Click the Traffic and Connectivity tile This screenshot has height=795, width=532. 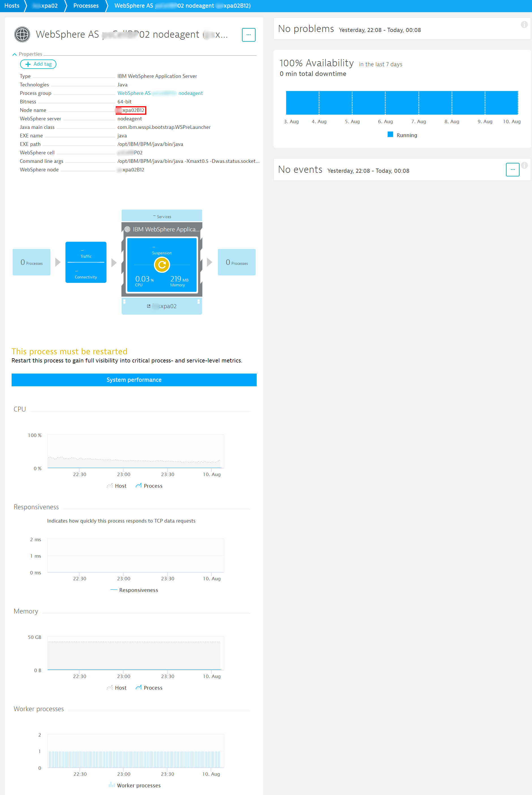tap(86, 263)
